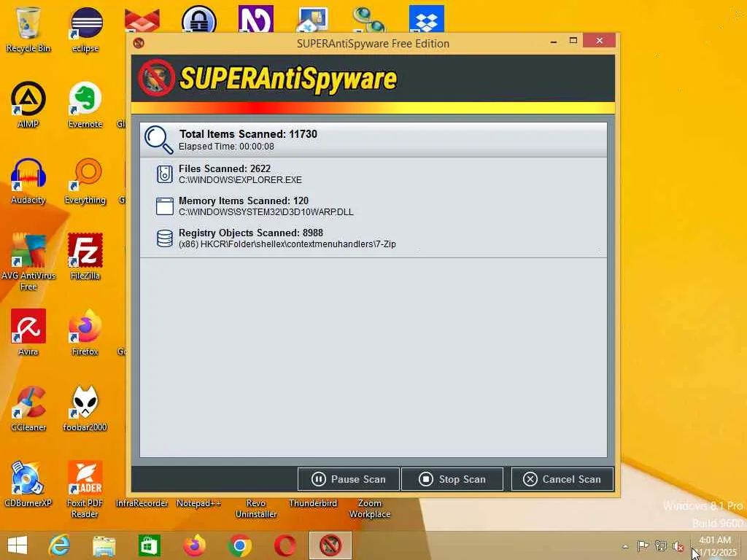The height and width of the screenshot is (560, 747).
Task: Launch Opera from the taskbar
Action: point(285,545)
